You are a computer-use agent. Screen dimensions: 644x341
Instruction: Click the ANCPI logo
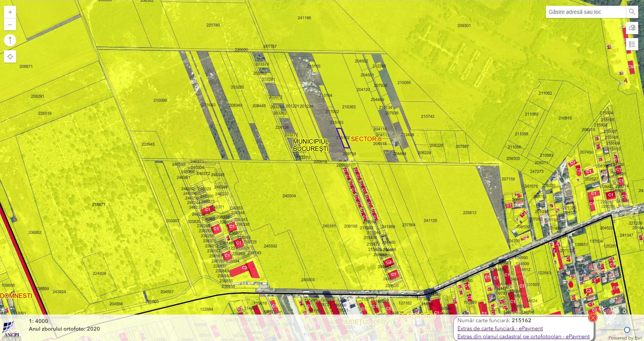11,331
